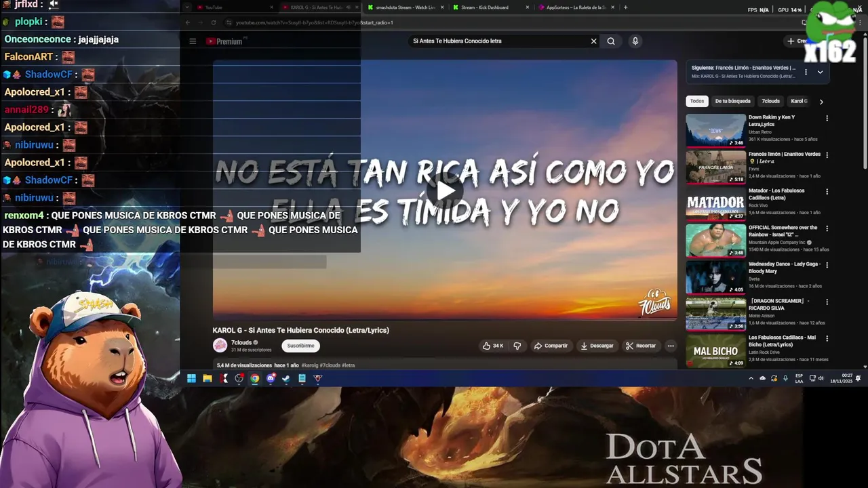Open Wednesday Dance Lady Gaga video title
Viewport: 868px width, 488px height.
coord(785,268)
